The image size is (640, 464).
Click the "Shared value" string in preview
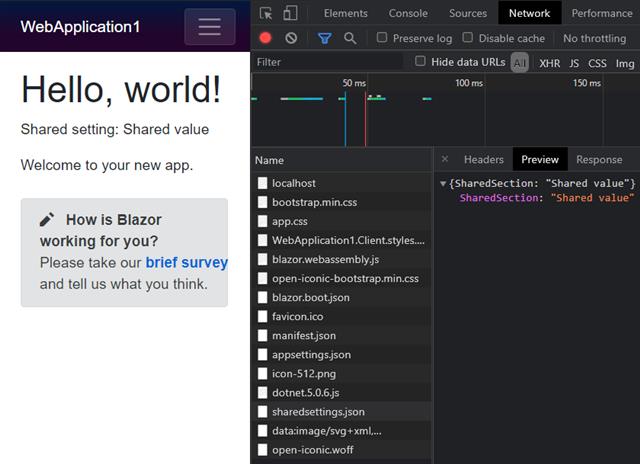point(593,198)
